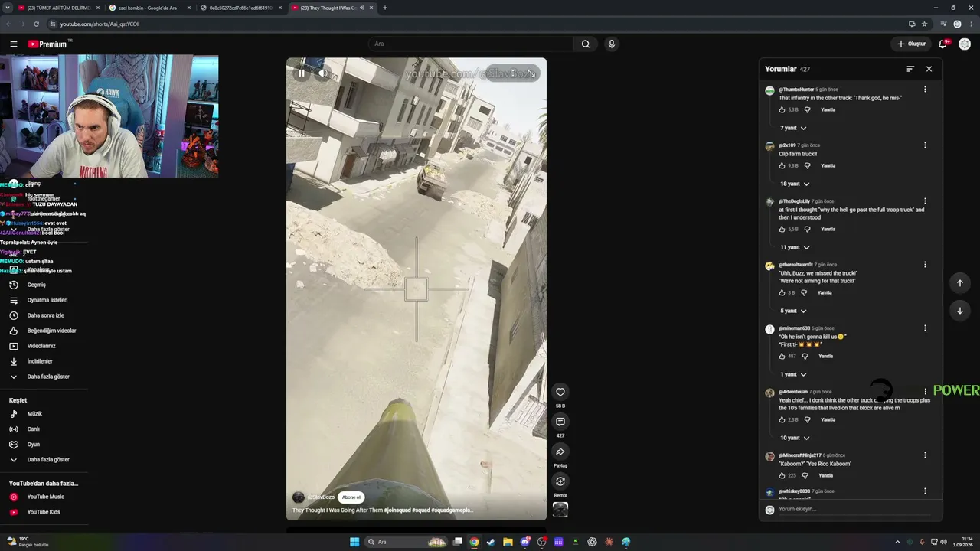Switch to the 'ezel kombin - Google'da Ara' tab
This screenshot has width=980, height=551.
tap(150, 8)
